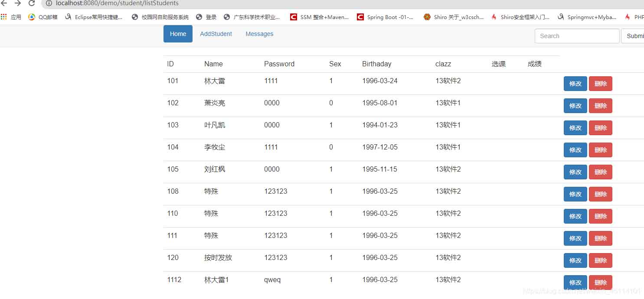Go to the AddStudent page

pyautogui.click(x=216, y=34)
